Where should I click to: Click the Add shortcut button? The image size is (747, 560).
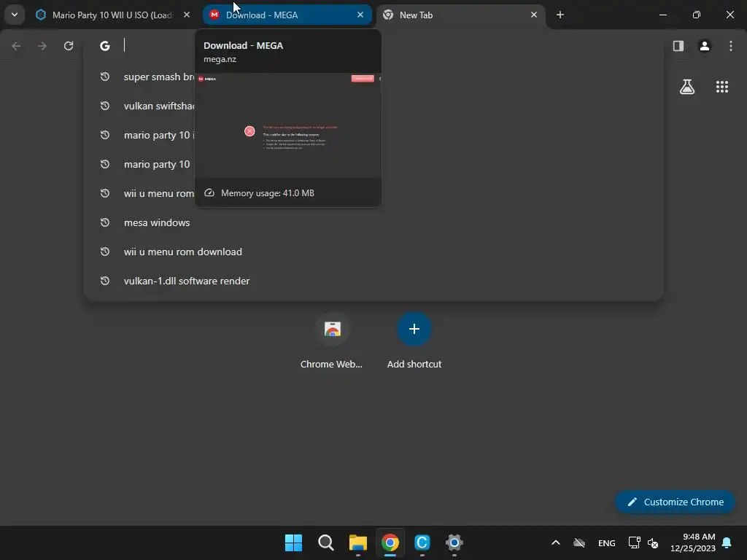click(x=414, y=341)
